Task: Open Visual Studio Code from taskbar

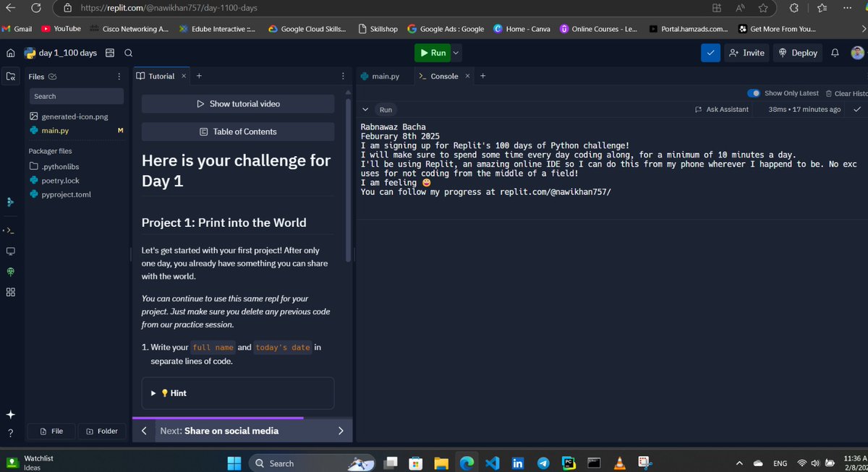Action: [x=493, y=463]
